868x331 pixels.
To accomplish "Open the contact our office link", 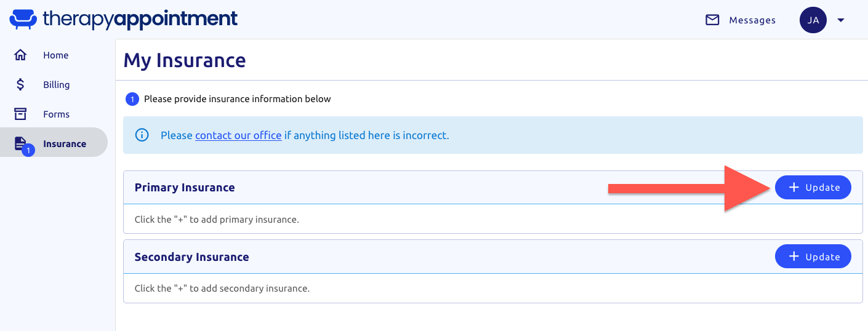I will tap(238, 135).
